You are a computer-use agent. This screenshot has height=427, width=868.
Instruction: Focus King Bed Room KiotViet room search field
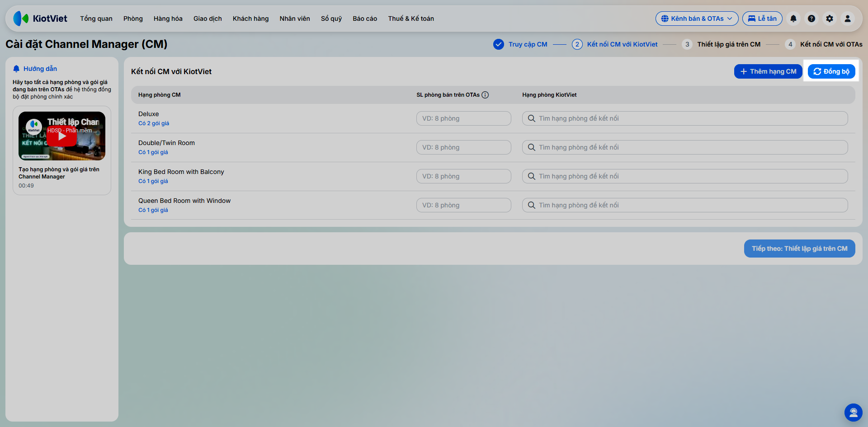pyautogui.click(x=685, y=176)
